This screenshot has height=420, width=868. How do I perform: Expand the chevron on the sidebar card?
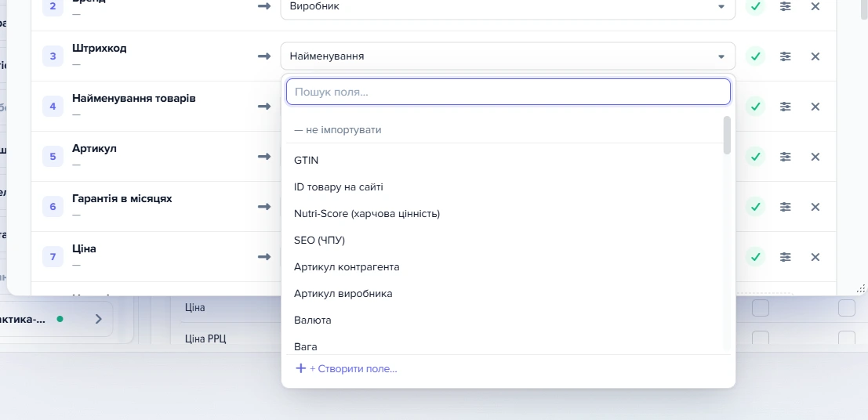point(99,319)
